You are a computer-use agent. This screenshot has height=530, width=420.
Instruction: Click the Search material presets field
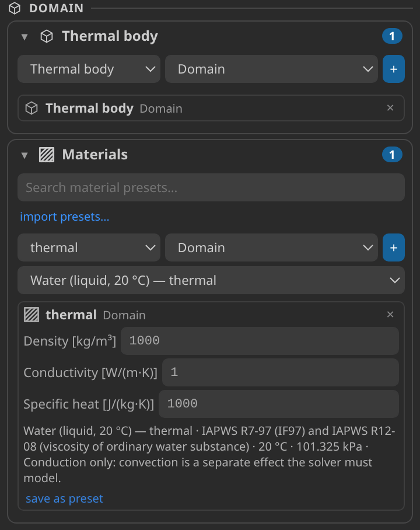pos(211,187)
